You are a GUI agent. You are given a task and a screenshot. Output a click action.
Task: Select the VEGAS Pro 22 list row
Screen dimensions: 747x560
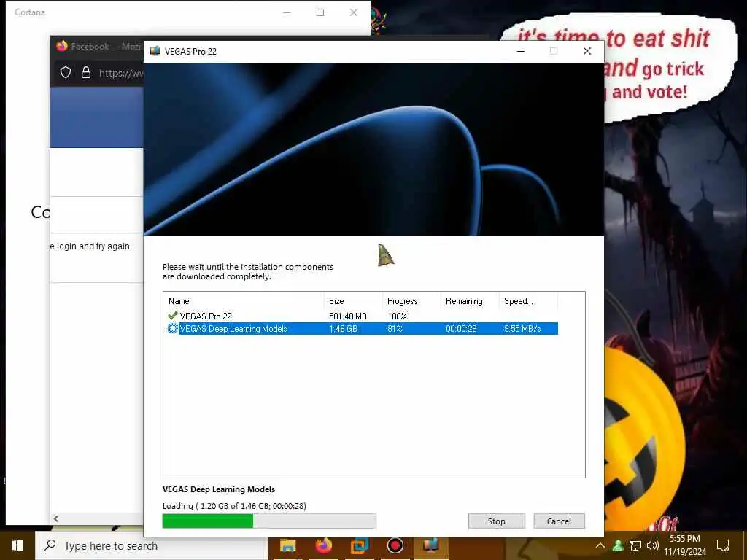(x=363, y=316)
